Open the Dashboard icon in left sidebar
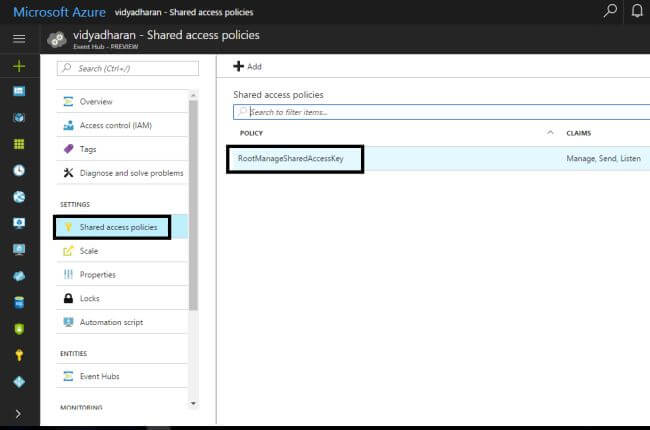Image resolution: width=650 pixels, height=430 pixels. pos(19,91)
